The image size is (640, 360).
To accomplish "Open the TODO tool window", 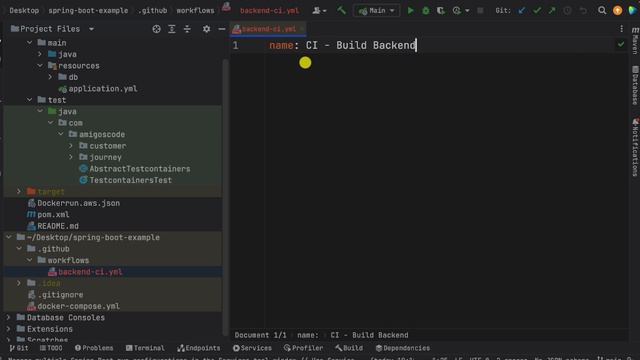I will point(51,348).
